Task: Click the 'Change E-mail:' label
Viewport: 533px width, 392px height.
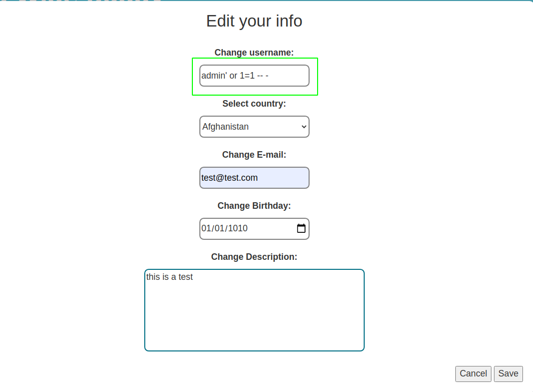Action: (x=254, y=155)
